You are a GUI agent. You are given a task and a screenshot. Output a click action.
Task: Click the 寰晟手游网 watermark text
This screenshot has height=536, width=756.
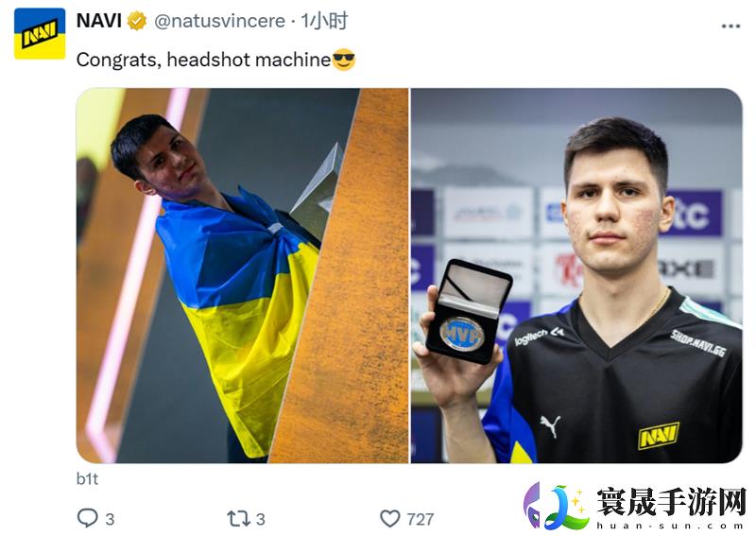(x=672, y=502)
